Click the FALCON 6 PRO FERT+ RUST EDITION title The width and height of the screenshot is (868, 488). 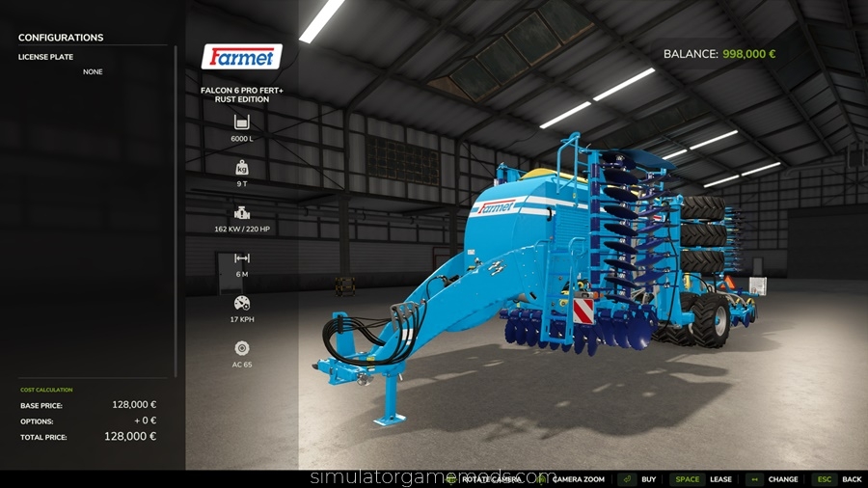(242, 95)
